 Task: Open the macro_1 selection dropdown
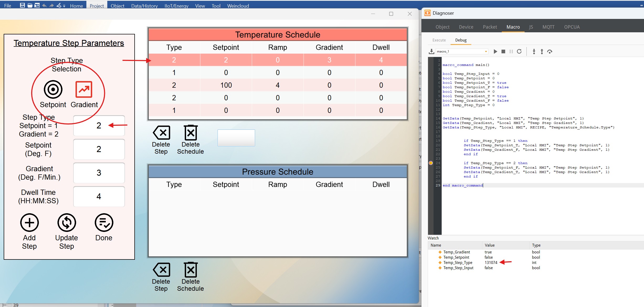(x=486, y=51)
